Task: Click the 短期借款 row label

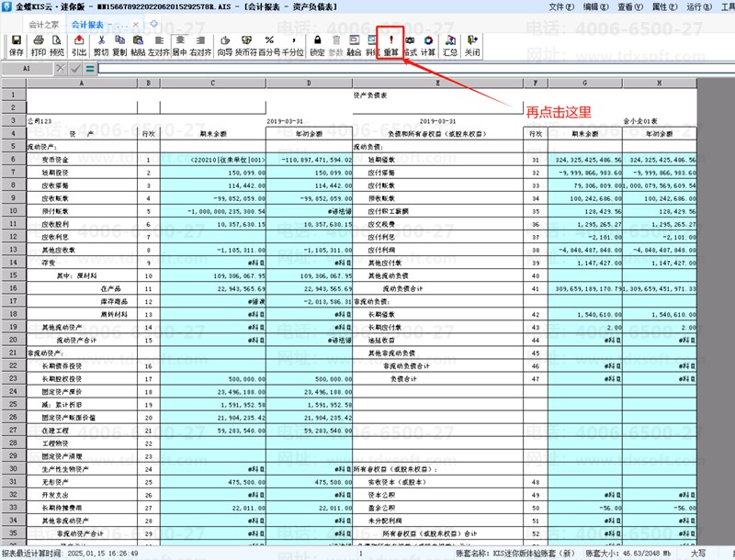Action: point(381,160)
